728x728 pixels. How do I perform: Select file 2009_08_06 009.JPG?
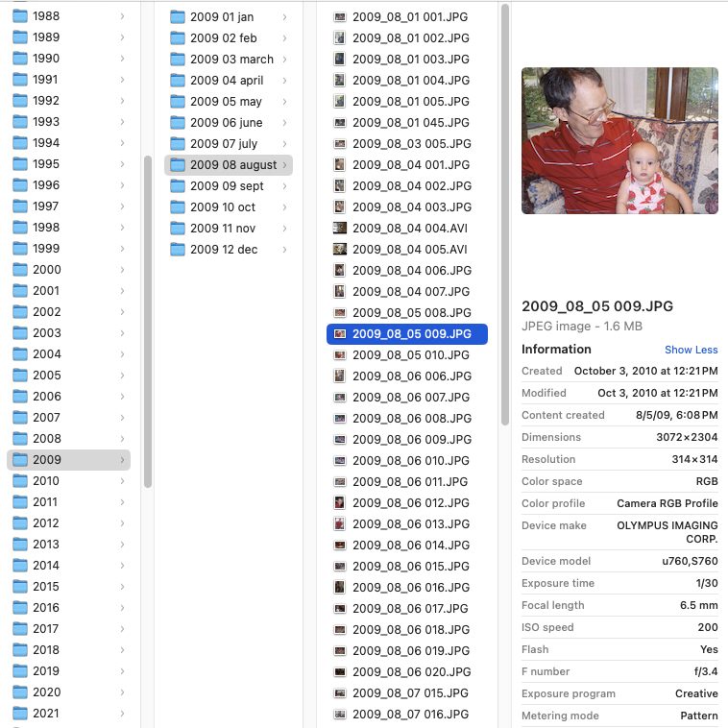click(407, 440)
